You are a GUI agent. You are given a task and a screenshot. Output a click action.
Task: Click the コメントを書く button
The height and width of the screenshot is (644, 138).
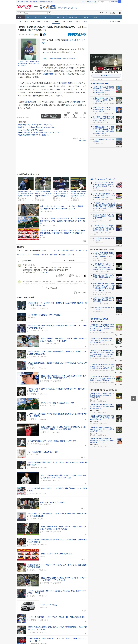coord(69,260)
